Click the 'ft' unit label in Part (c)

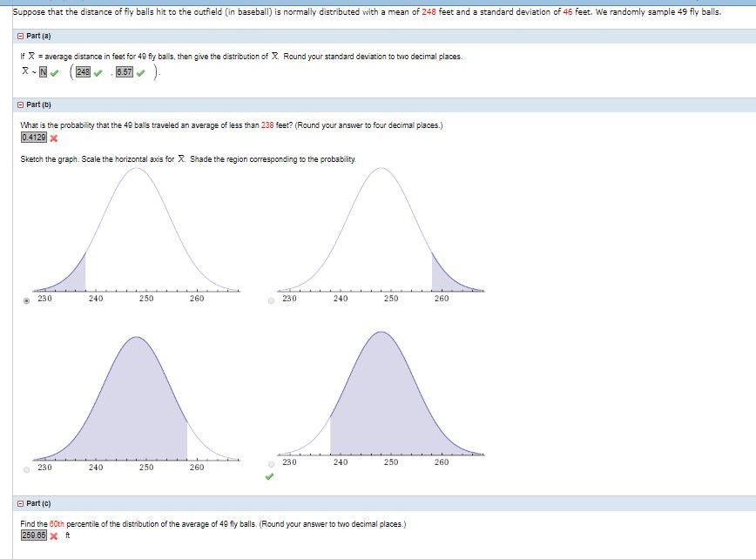tap(68, 535)
